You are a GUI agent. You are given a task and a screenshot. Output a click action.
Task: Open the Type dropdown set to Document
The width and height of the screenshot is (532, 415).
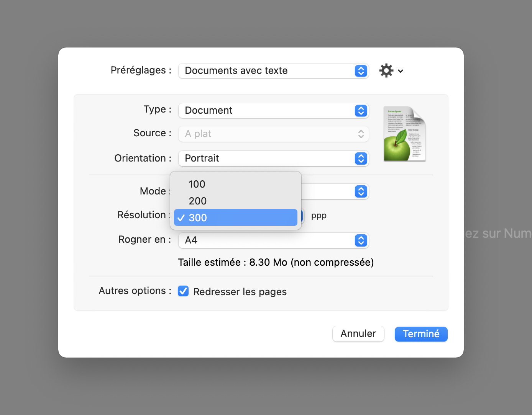[273, 111]
